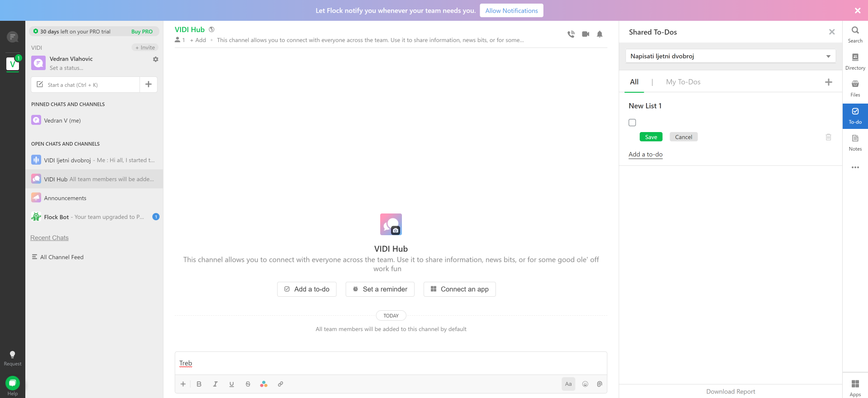Screen dimensions: 868x398
Task: Click the message input containing Treb
Action: [391, 363]
